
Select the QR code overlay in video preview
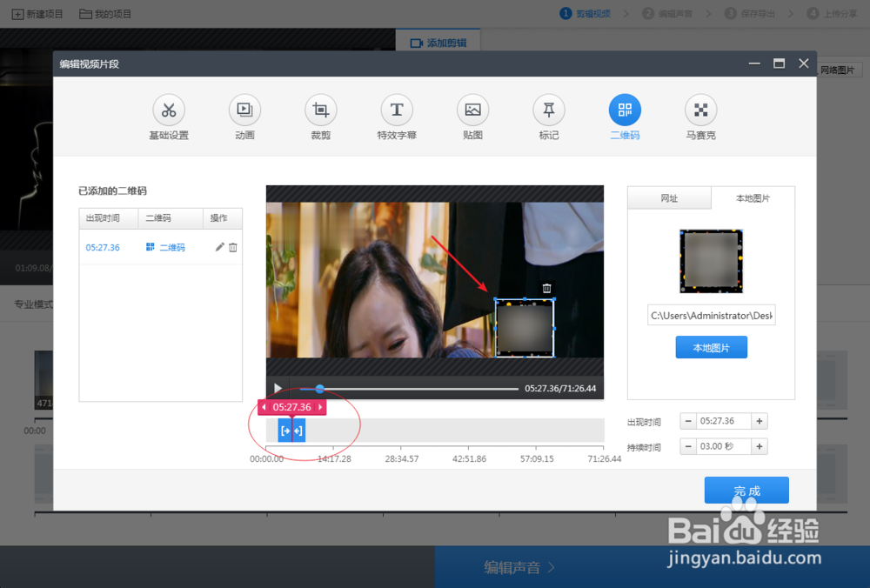click(525, 329)
